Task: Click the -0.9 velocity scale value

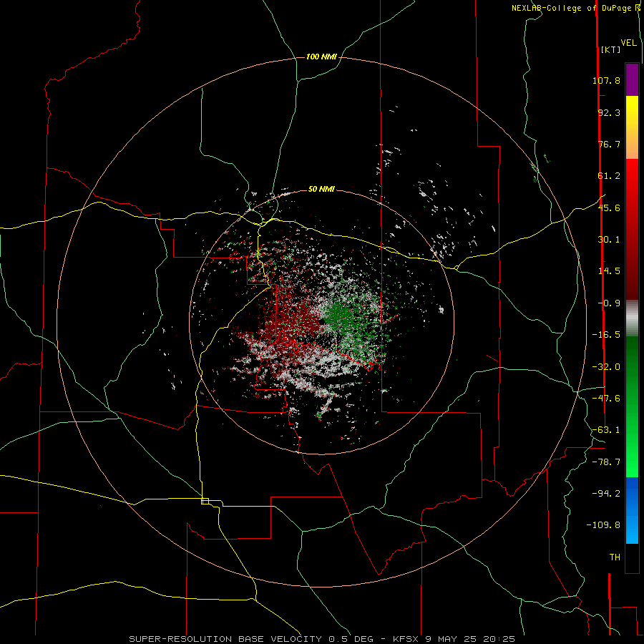Action: (609, 303)
